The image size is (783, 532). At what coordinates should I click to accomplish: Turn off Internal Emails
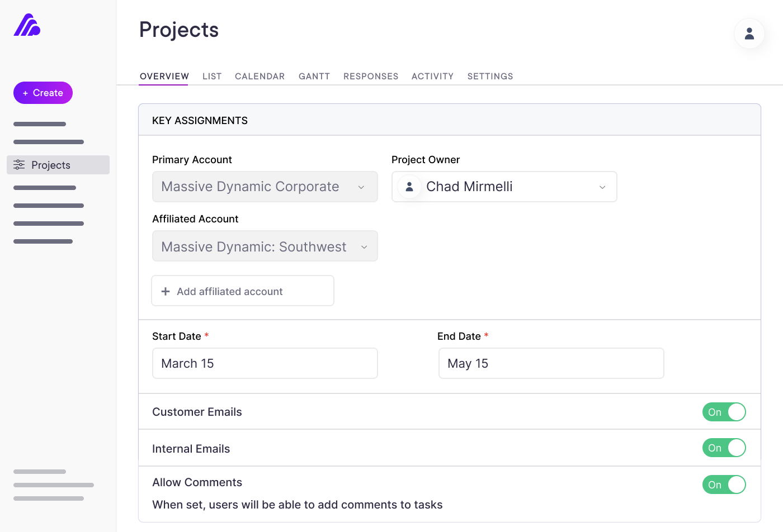(x=724, y=448)
